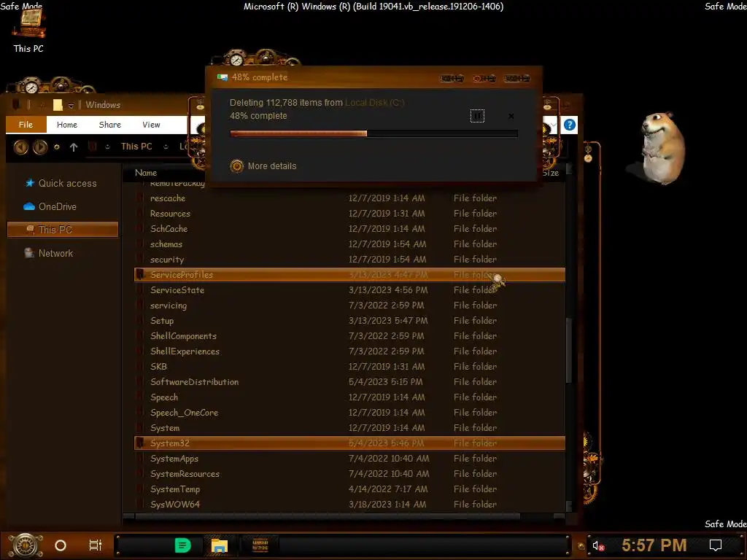Open Cortana search circle on taskbar

[61, 545]
